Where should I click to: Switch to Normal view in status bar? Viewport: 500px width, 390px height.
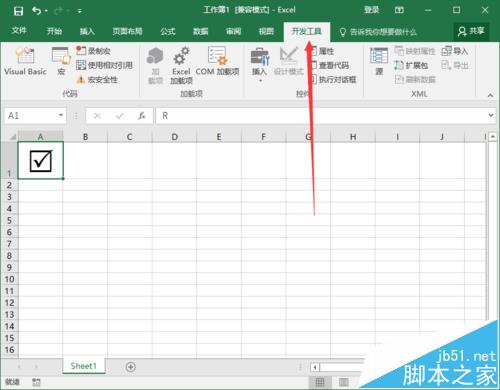320,382
